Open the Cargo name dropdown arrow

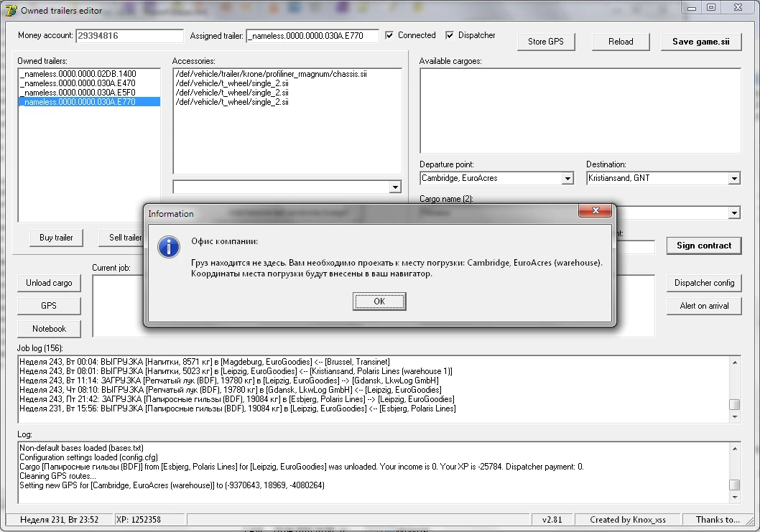[734, 213]
